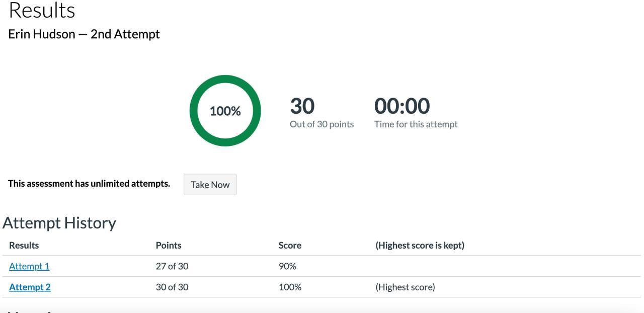Click the Attempt History heading

pos(59,222)
